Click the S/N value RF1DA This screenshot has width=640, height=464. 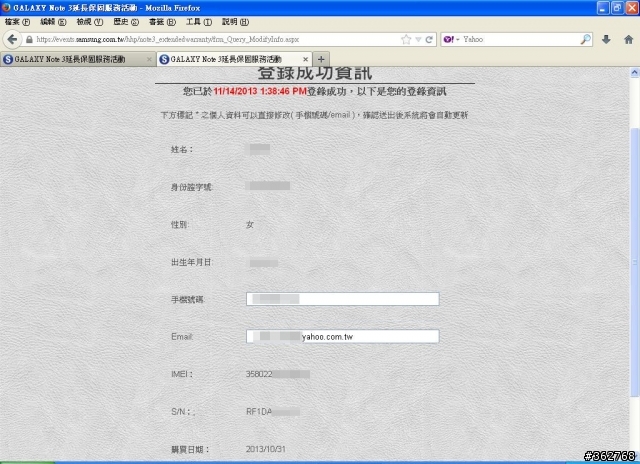(x=259, y=411)
